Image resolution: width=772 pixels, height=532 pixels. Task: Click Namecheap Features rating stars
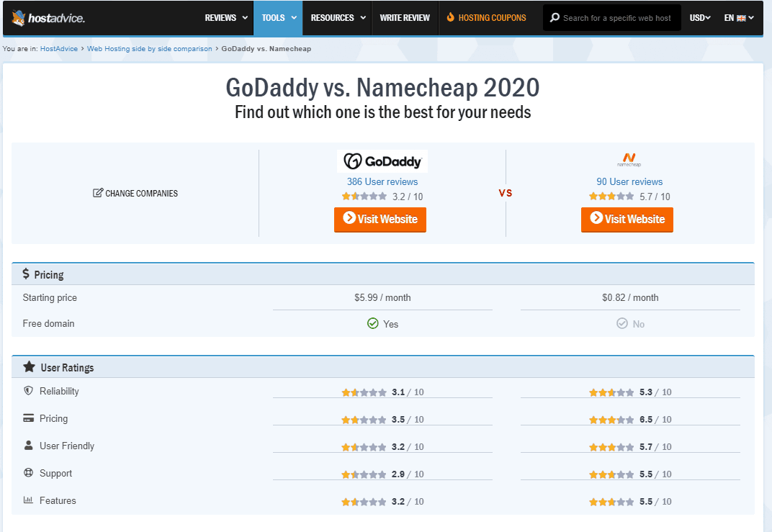pos(611,502)
